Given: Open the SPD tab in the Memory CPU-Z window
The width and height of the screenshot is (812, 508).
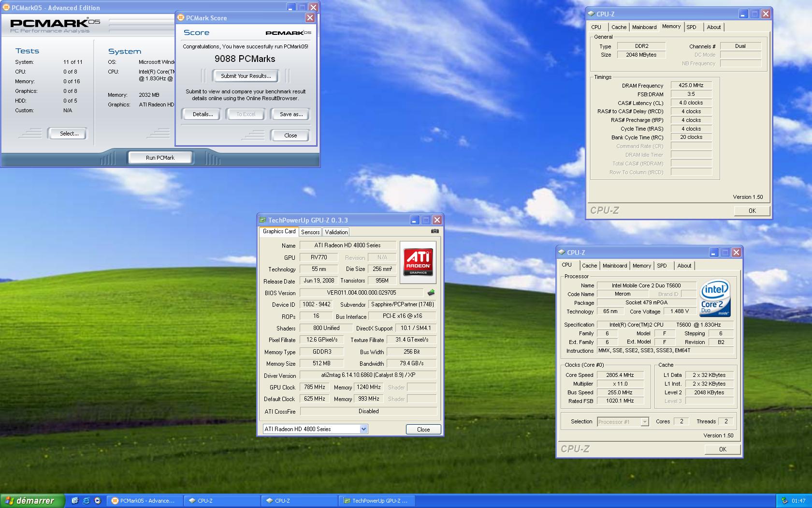Looking at the screenshot, I should coord(692,27).
